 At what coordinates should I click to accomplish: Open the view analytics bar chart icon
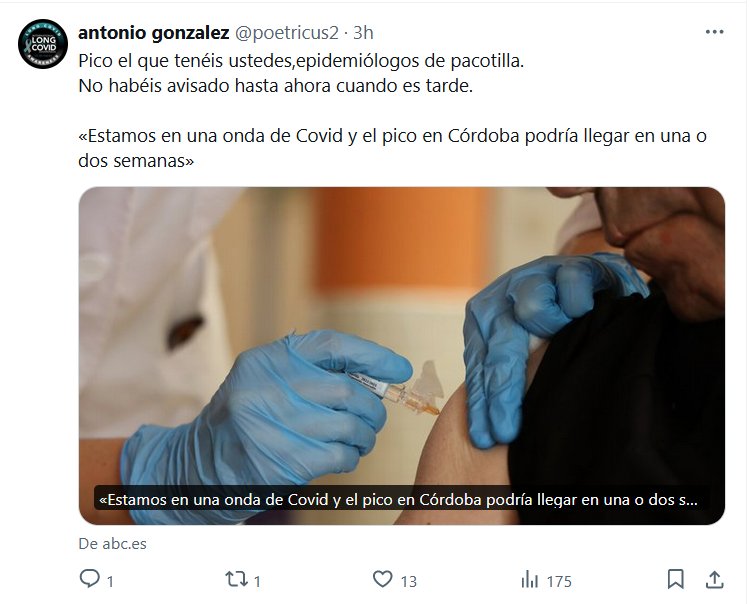point(529,579)
